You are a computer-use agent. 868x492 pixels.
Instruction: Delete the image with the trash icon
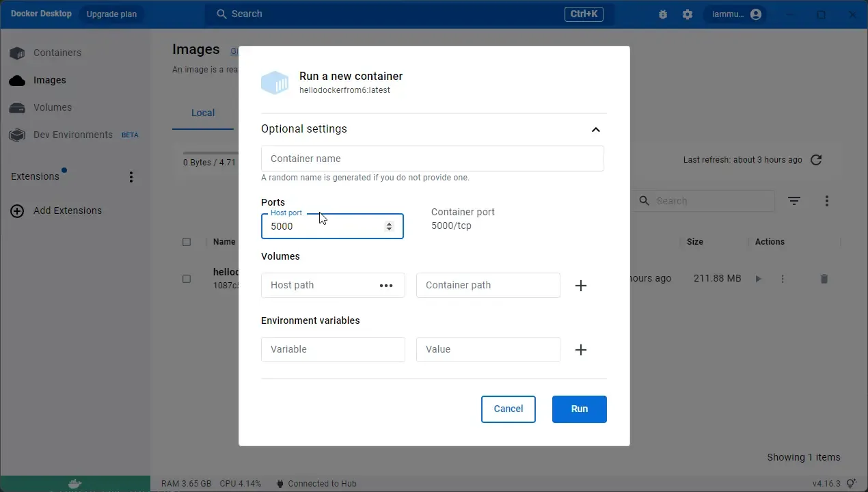point(824,278)
